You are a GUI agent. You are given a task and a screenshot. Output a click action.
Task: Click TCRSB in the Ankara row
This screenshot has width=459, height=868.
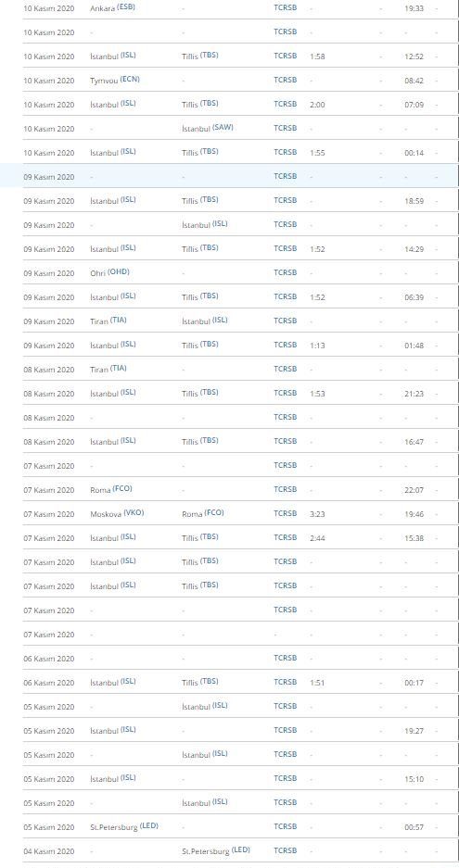[286, 7]
